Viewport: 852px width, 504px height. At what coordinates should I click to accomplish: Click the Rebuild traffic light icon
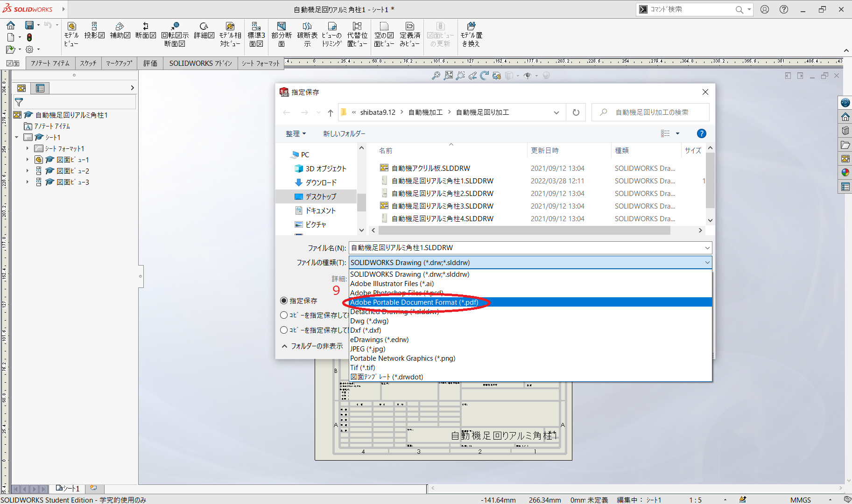click(x=29, y=37)
